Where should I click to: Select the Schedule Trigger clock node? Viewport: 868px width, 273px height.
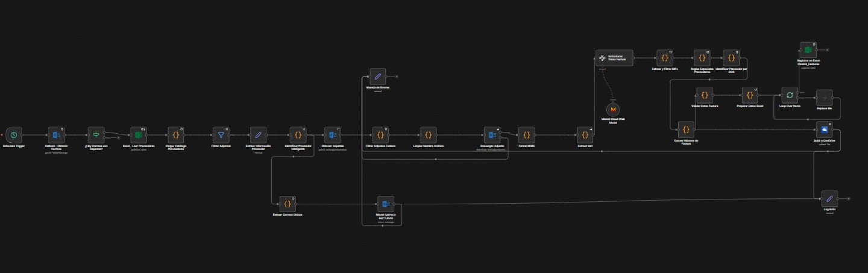[13, 135]
